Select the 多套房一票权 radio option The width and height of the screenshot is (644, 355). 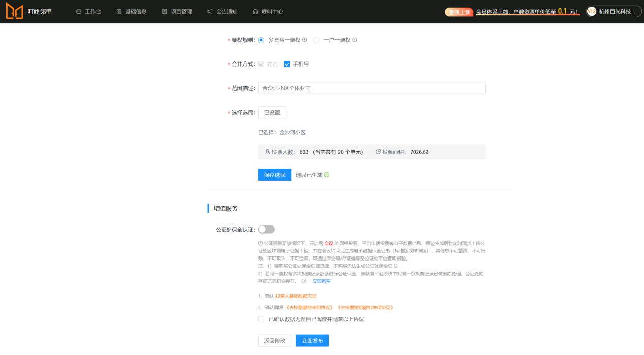[x=261, y=40]
